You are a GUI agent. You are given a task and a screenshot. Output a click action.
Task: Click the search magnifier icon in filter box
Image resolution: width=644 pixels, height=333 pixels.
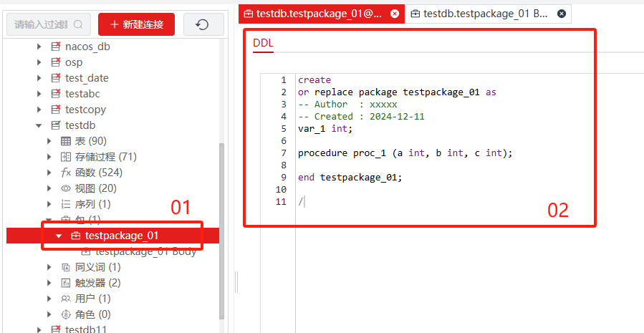click(x=77, y=24)
